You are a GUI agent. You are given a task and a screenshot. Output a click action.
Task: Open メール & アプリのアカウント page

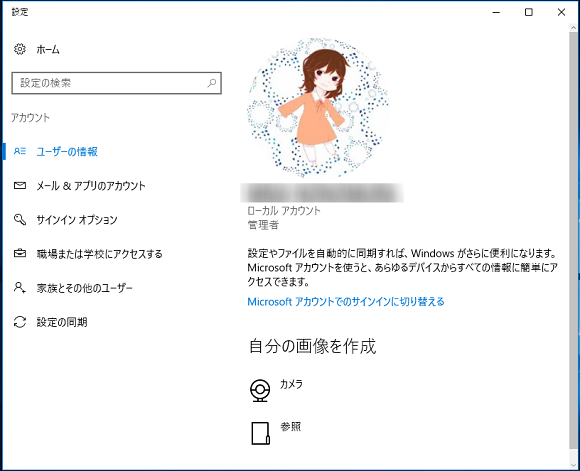tap(91, 186)
